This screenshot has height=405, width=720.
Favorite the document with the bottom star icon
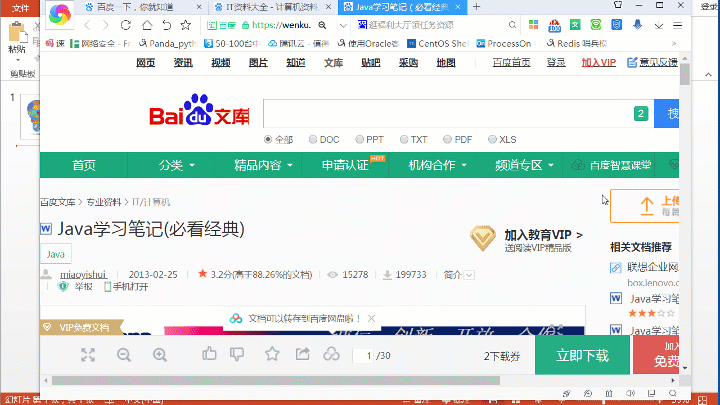click(x=272, y=354)
